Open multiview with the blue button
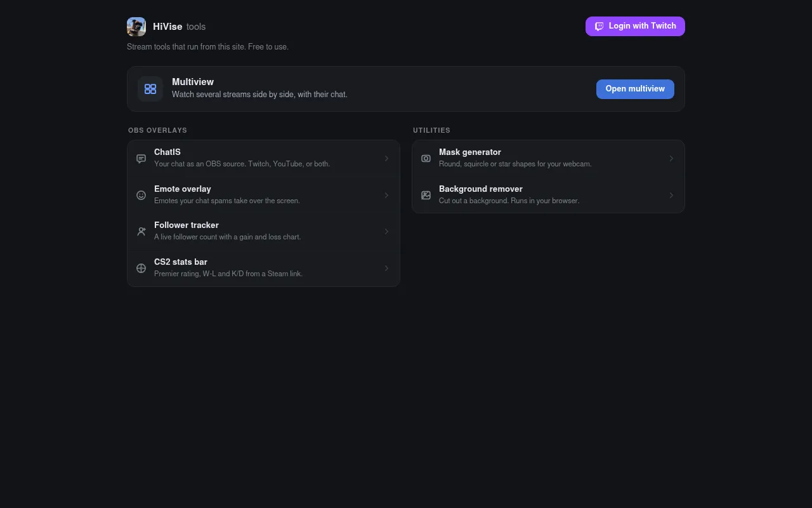Viewport: 812px width, 508px height. click(x=635, y=89)
